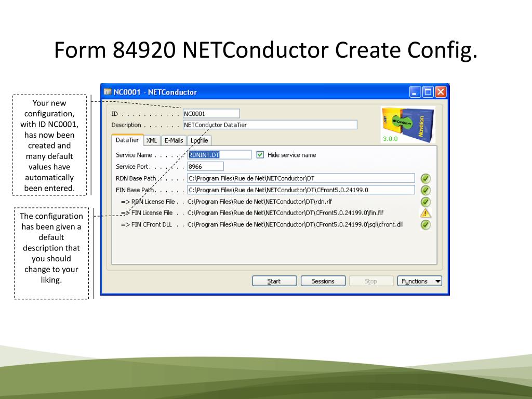
Task: Open the Logfile tab
Action: click(199, 140)
